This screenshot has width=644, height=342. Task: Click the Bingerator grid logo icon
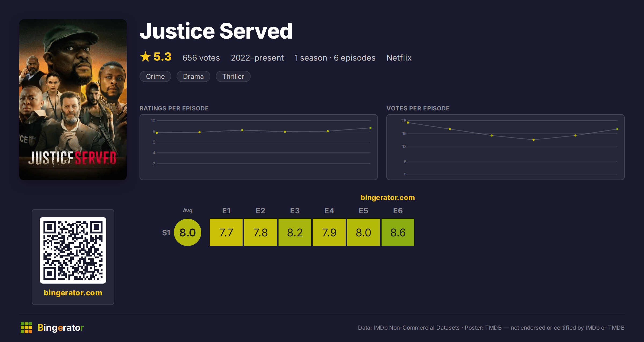coord(26,328)
